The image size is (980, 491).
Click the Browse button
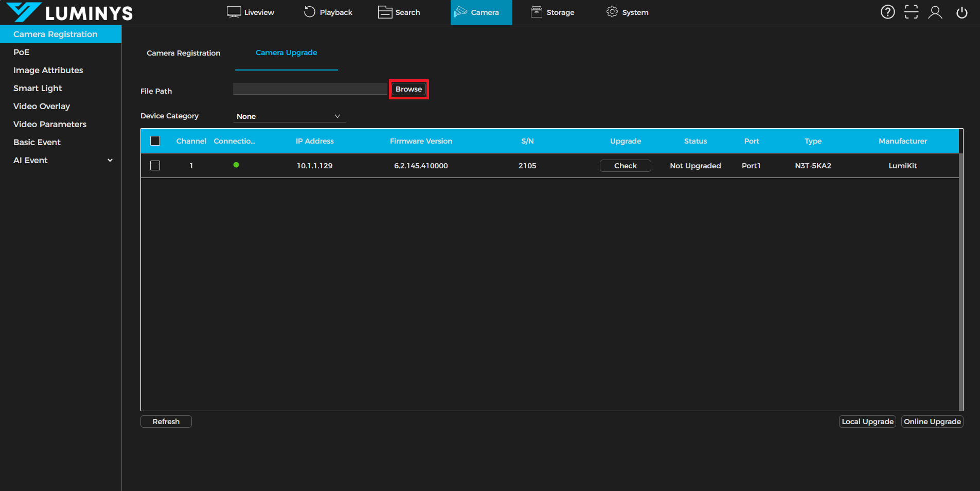point(408,89)
